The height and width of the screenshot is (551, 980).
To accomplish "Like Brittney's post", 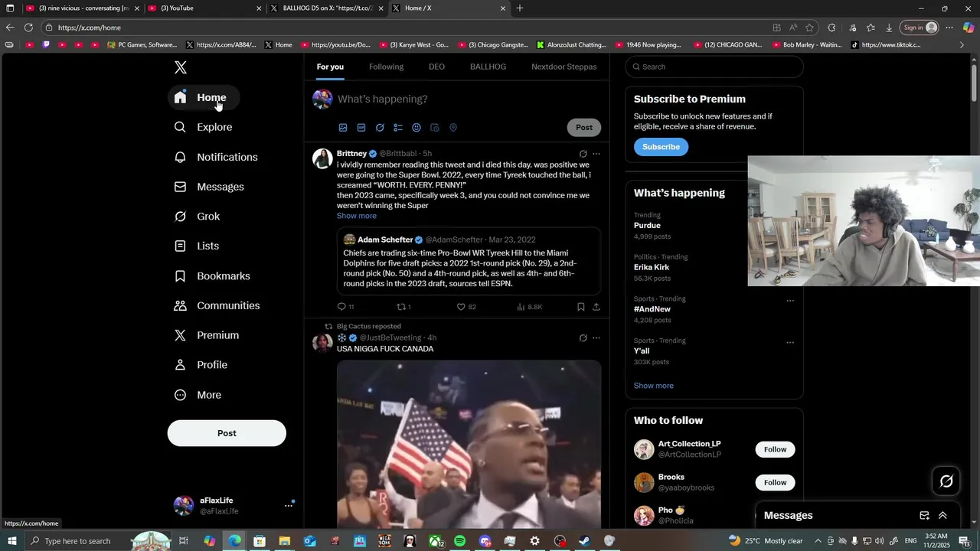I will pyautogui.click(x=466, y=307).
